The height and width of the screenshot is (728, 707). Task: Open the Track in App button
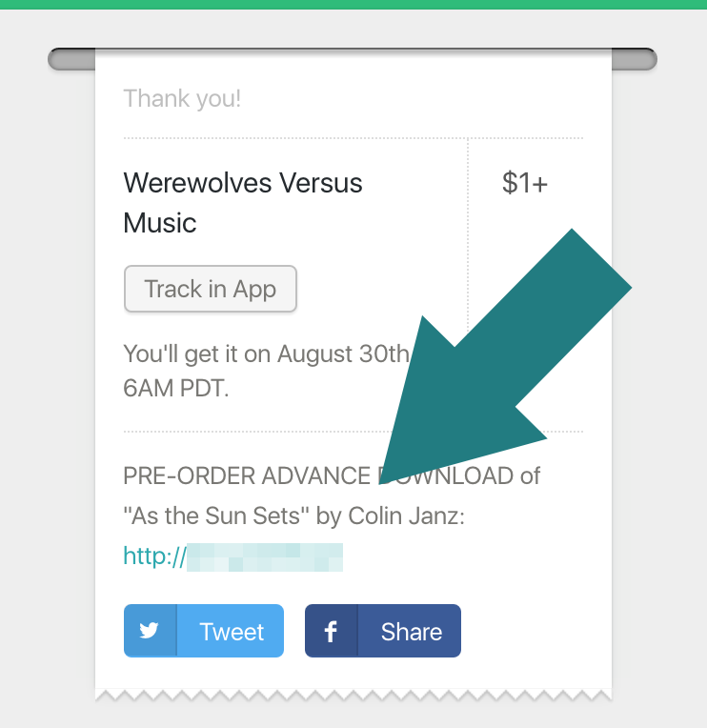point(211,289)
